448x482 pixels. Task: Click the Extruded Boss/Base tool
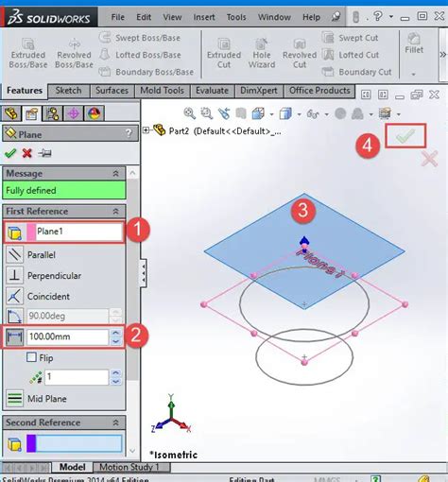[28, 53]
